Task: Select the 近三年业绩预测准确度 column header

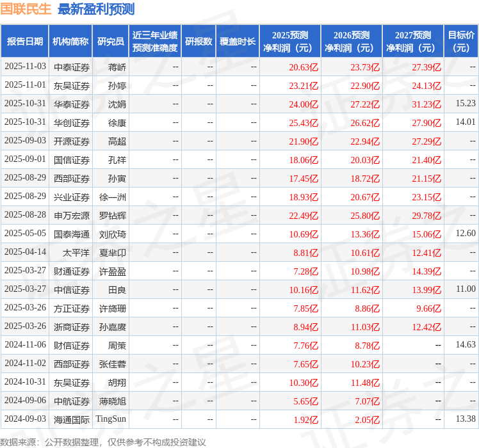Action: pyautogui.click(x=155, y=42)
